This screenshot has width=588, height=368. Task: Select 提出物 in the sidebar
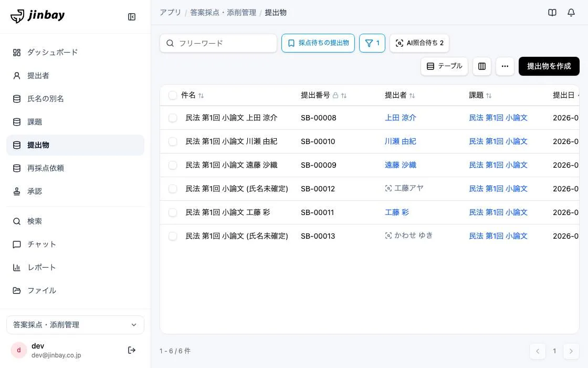pos(76,145)
